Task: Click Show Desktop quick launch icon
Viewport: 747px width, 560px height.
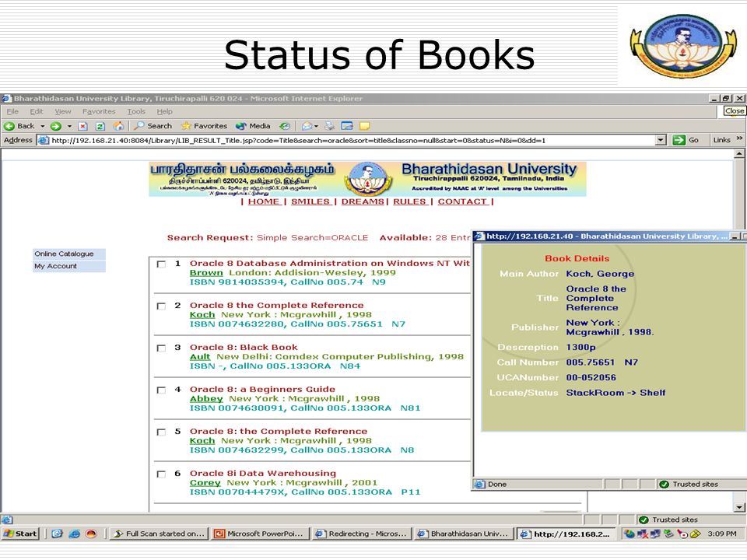Action: coord(57,534)
